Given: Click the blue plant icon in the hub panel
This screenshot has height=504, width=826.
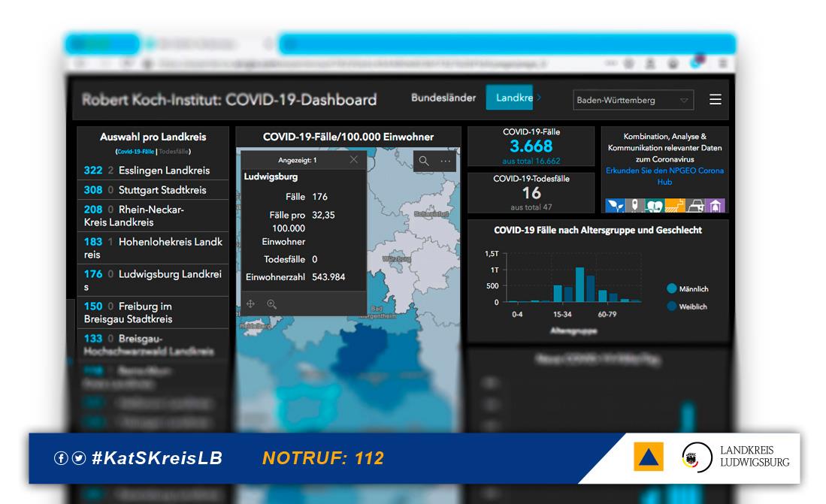Looking at the screenshot, I should coord(615,205).
